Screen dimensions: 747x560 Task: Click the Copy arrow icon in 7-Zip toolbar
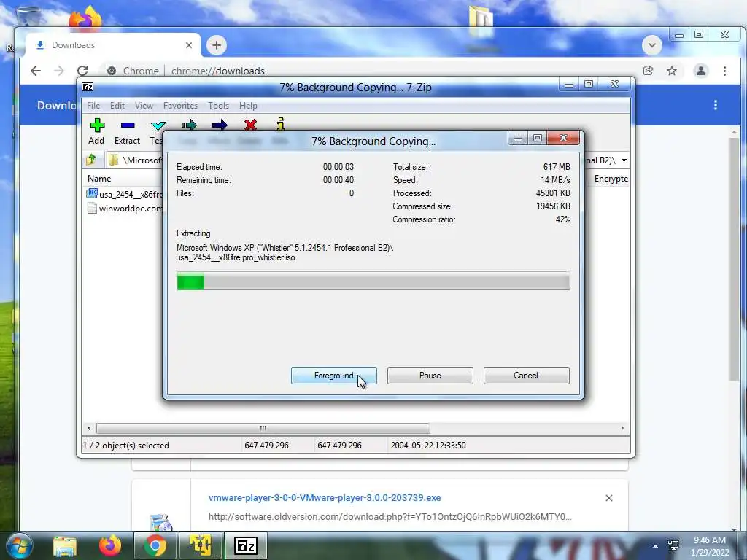click(x=189, y=125)
